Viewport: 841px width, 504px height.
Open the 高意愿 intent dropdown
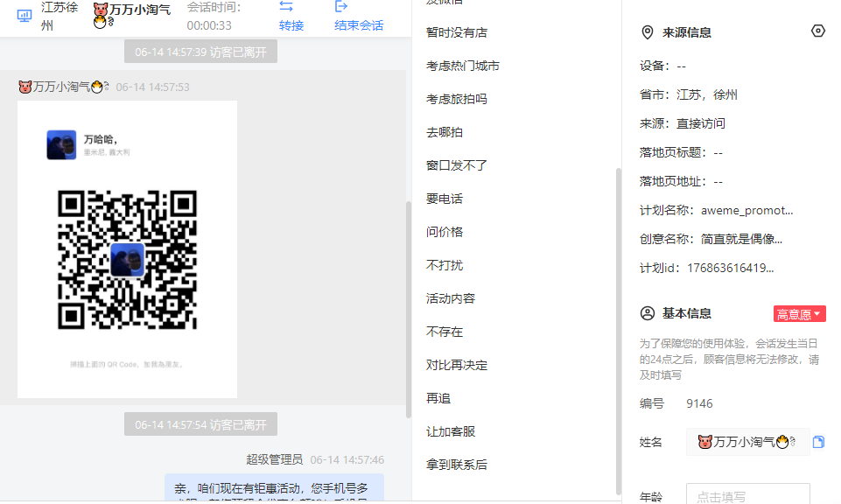pos(799,314)
